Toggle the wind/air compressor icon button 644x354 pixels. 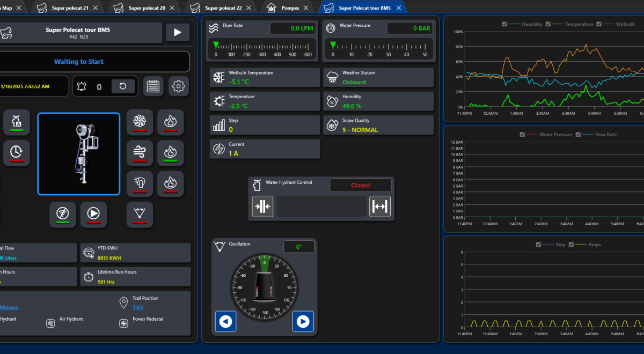tap(140, 153)
